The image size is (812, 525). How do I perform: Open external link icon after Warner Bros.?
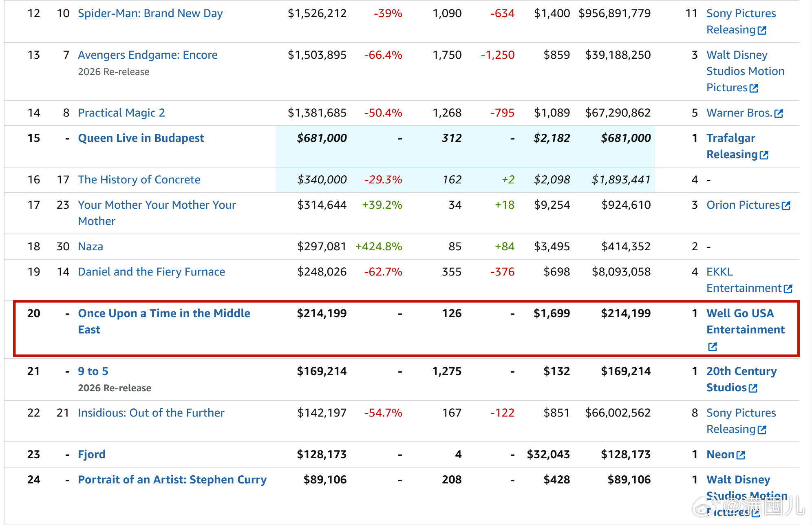(779, 113)
